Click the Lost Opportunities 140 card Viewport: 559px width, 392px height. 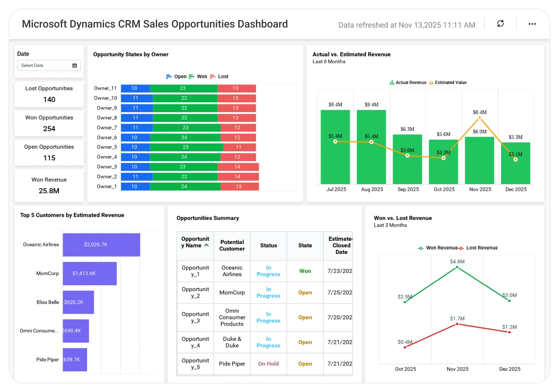pos(49,94)
